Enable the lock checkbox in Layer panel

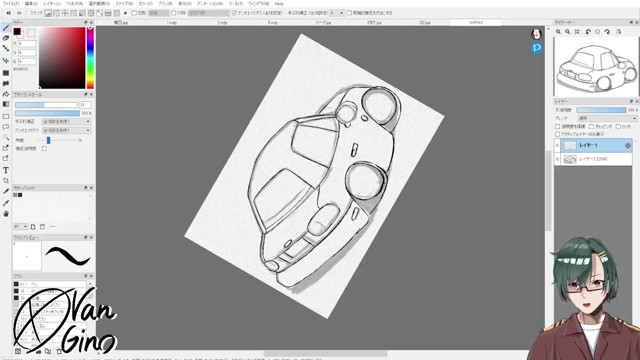pos(618,127)
